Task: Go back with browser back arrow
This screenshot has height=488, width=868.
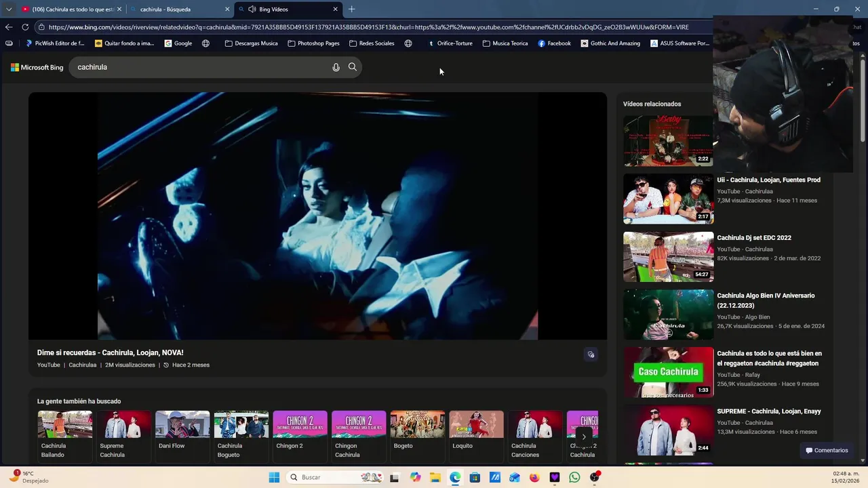Action: coord(8,27)
